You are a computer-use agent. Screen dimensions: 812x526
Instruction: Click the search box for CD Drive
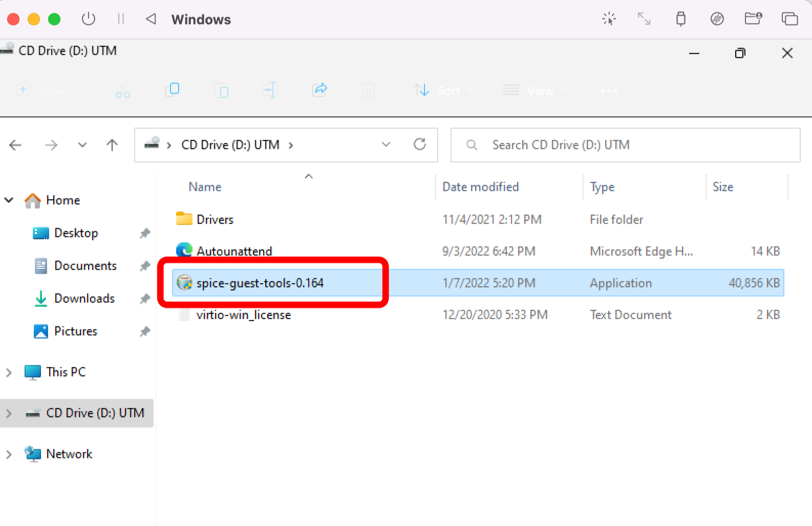(x=625, y=145)
